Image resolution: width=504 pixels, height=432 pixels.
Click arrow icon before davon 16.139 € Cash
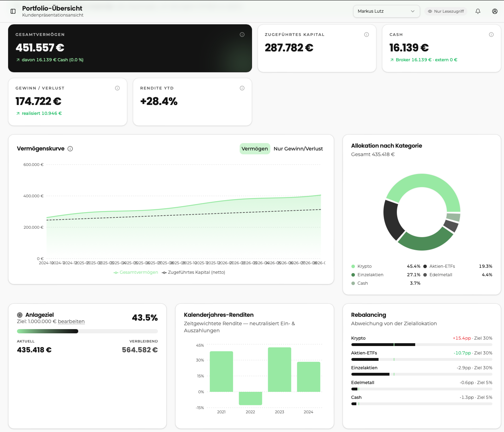pos(18,60)
